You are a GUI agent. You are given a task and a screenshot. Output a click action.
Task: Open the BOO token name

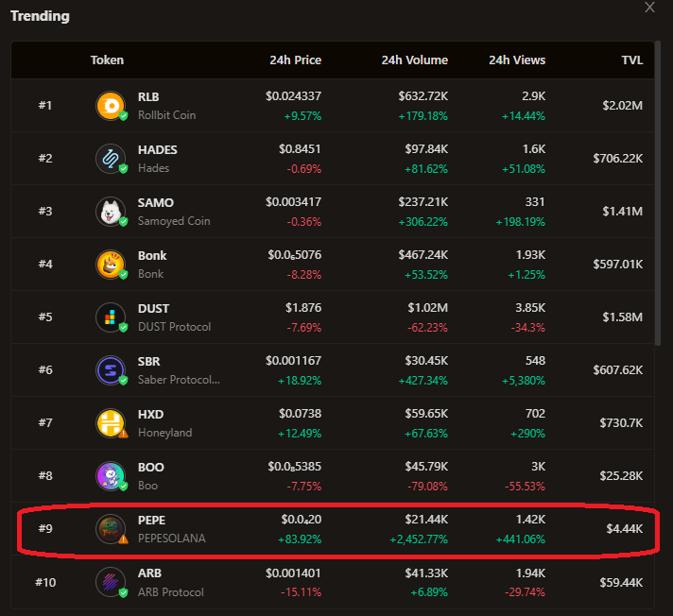click(x=151, y=467)
